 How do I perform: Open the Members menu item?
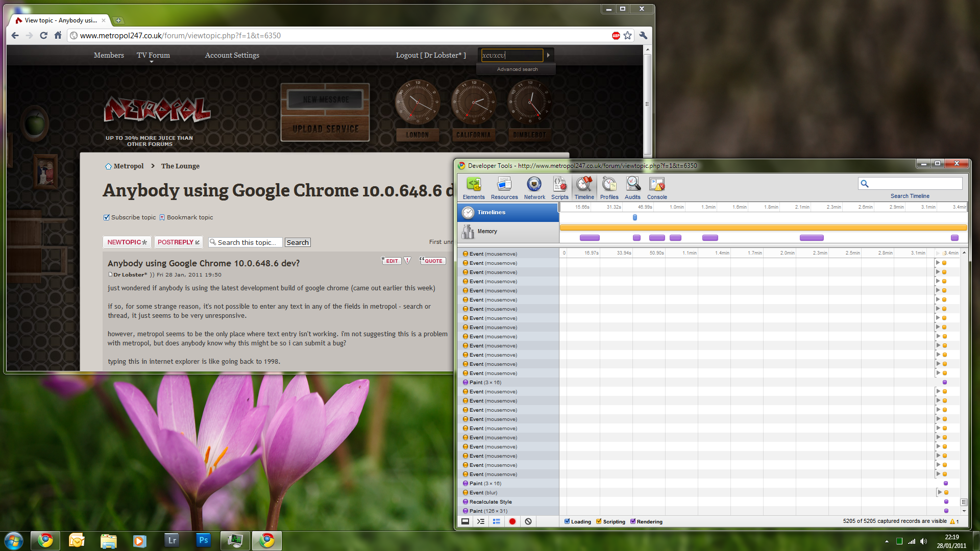click(109, 55)
